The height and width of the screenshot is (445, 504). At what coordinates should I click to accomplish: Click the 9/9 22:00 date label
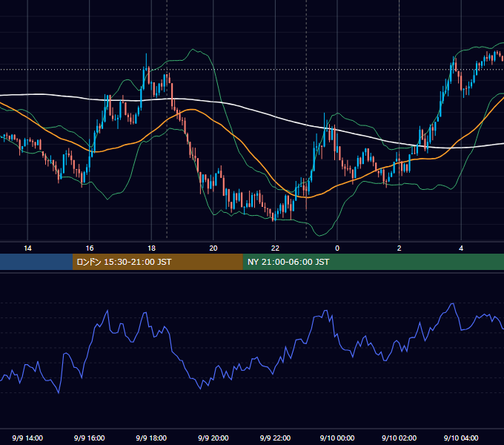tap(275, 438)
